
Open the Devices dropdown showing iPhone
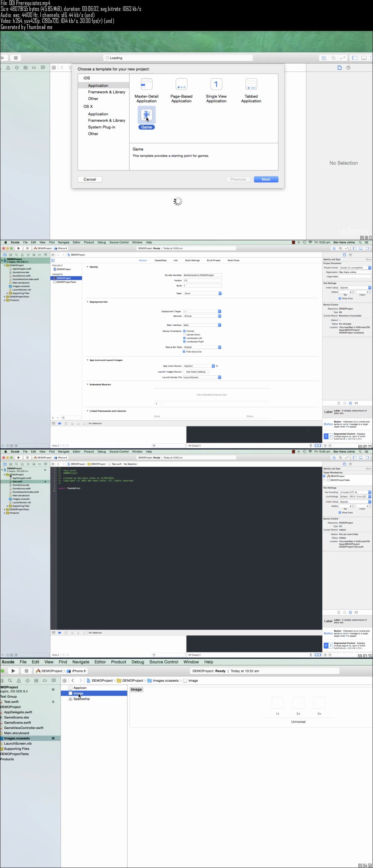(x=202, y=316)
